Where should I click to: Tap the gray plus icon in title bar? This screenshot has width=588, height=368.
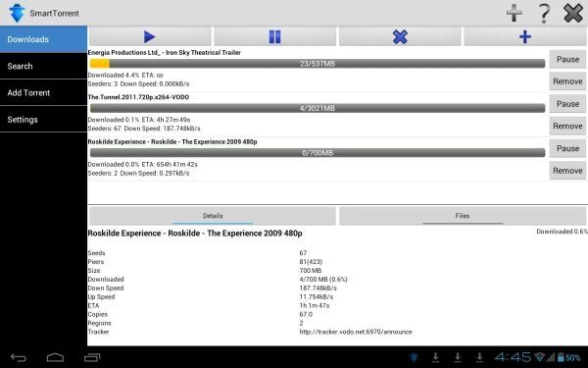point(514,13)
